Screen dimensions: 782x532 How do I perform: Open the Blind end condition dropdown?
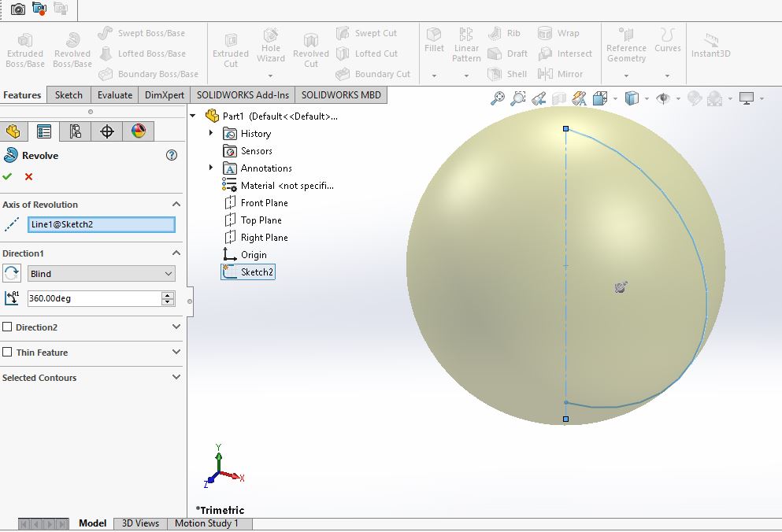tap(102, 274)
